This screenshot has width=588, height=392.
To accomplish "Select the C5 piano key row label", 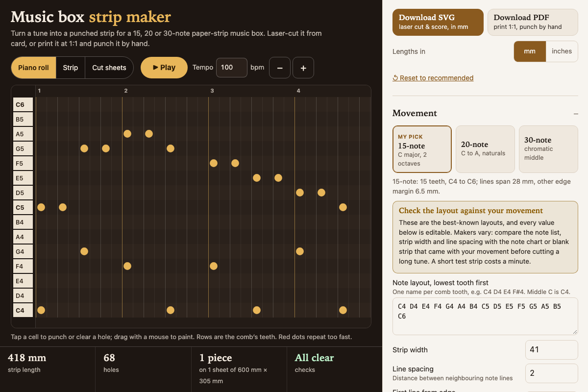I will coord(23,207).
